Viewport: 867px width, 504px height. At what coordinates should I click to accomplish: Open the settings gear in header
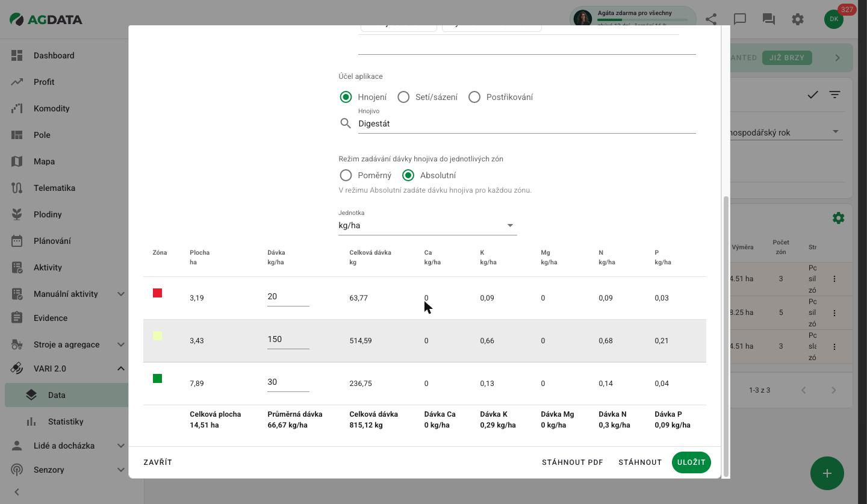798,19
